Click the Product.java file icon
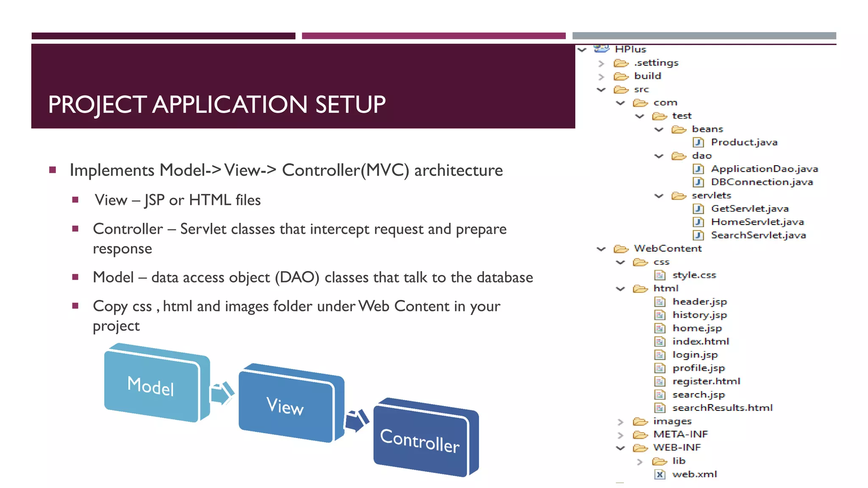The image size is (868, 488). 698,142
